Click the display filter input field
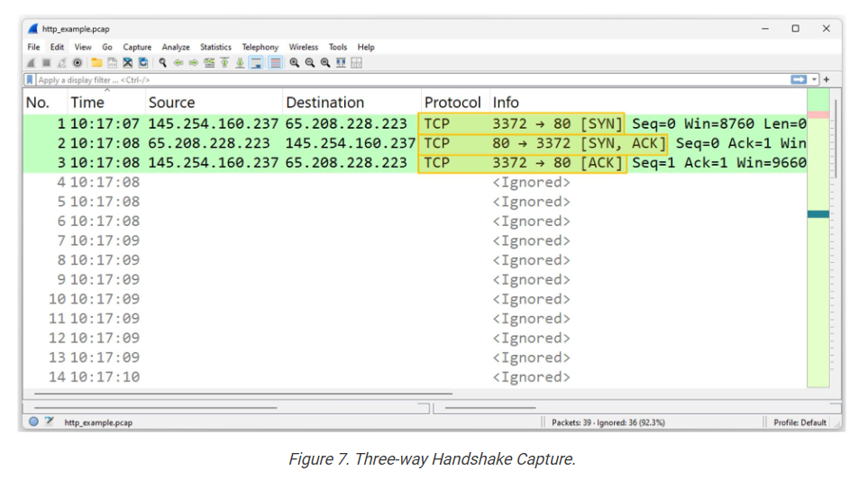This screenshot has width=868, height=489. click(406, 80)
